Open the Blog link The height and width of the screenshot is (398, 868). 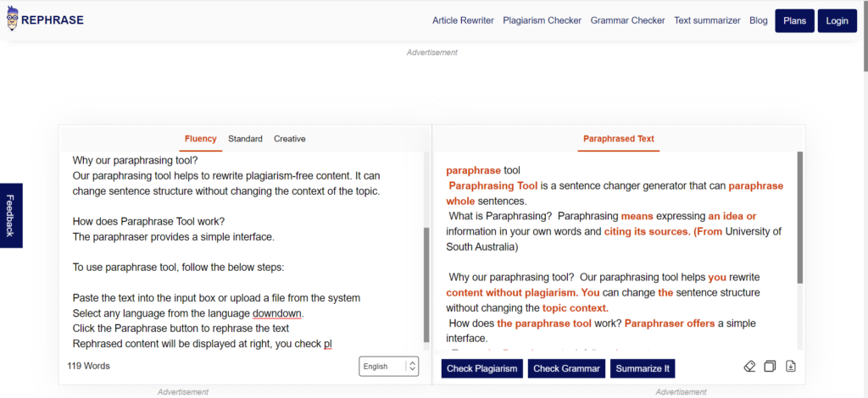pos(759,20)
